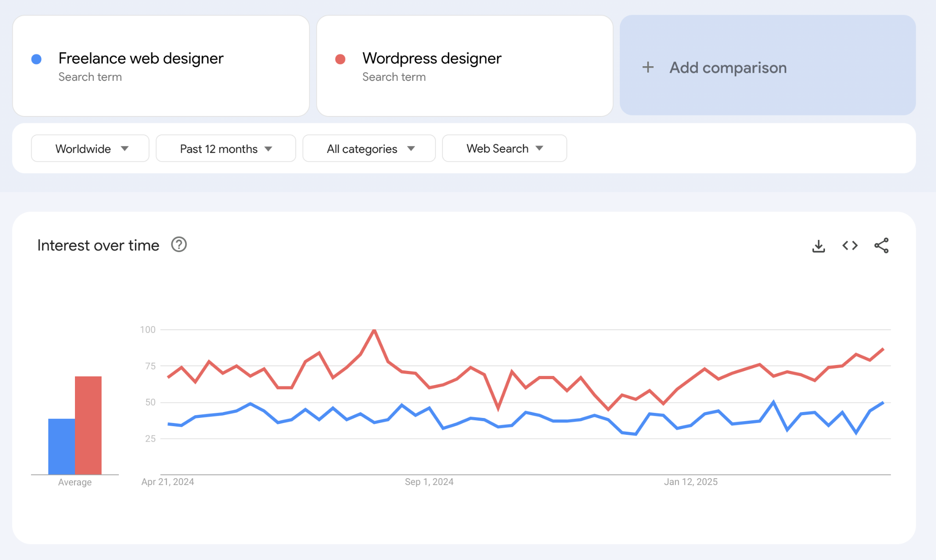Screen dimensions: 936x560
Task: Share the Interest over time chart
Action: coord(882,245)
